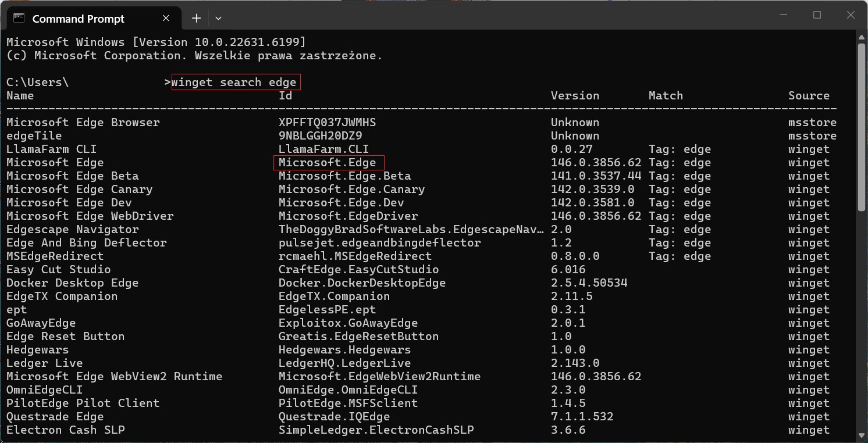Click the 'Ledger Live' name
The image size is (868, 443).
tap(44, 363)
